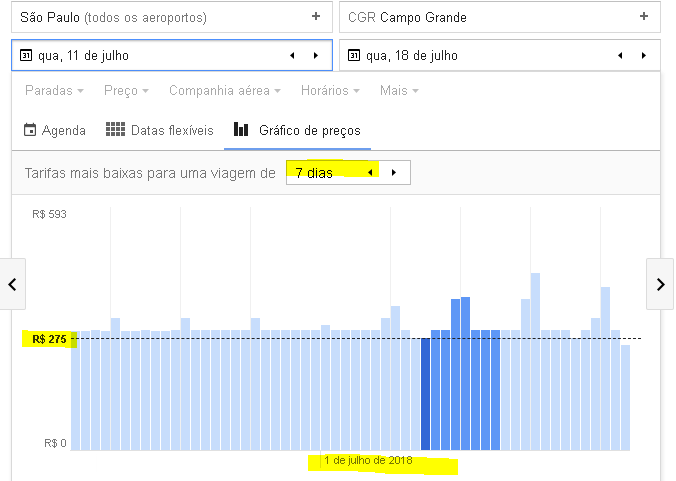Image resolution: width=676 pixels, height=481 pixels.
Task: Click departure date qua, 11 de julho
Action: (83, 56)
